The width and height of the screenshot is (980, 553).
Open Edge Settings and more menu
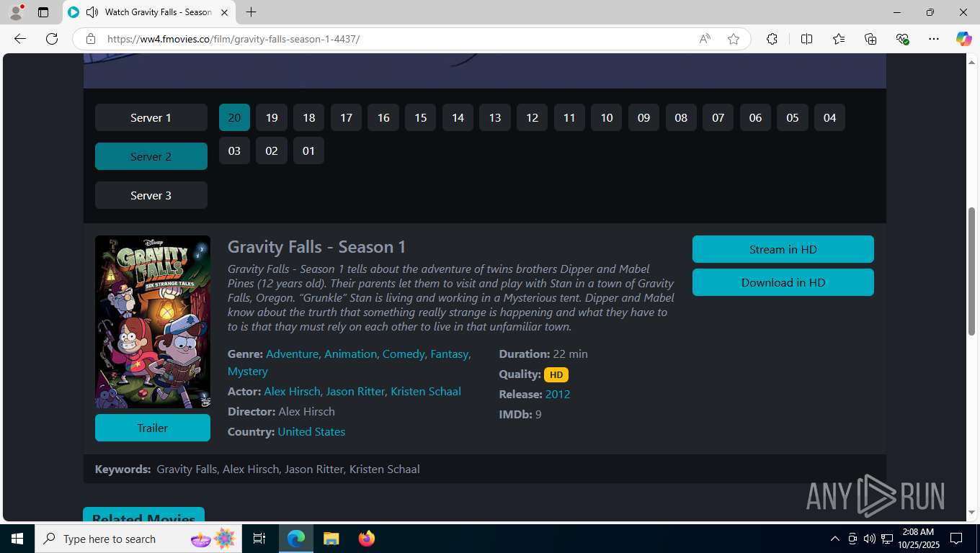pos(934,39)
